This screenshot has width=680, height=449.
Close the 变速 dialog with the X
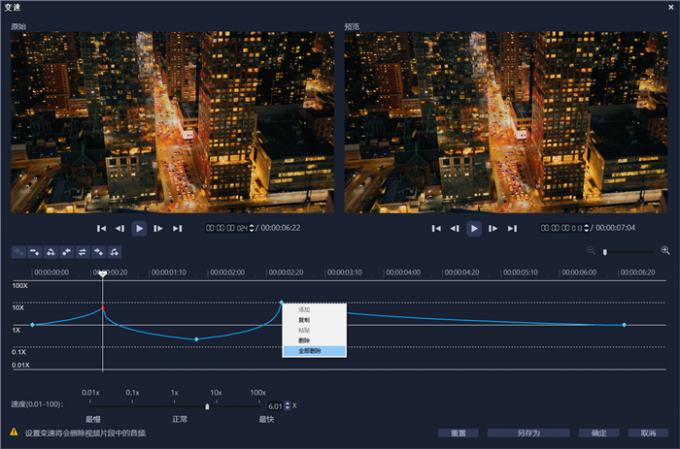point(670,7)
